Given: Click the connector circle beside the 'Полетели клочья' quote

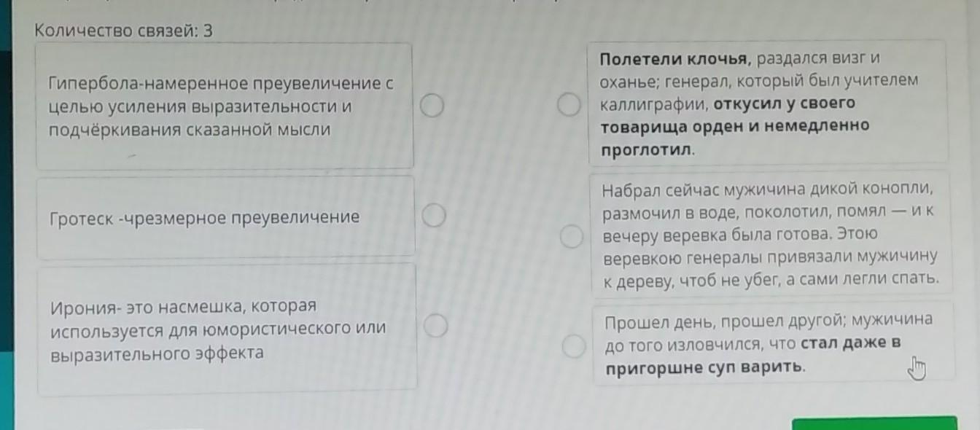Looking at the screenshot, I should tap(569, 106).
